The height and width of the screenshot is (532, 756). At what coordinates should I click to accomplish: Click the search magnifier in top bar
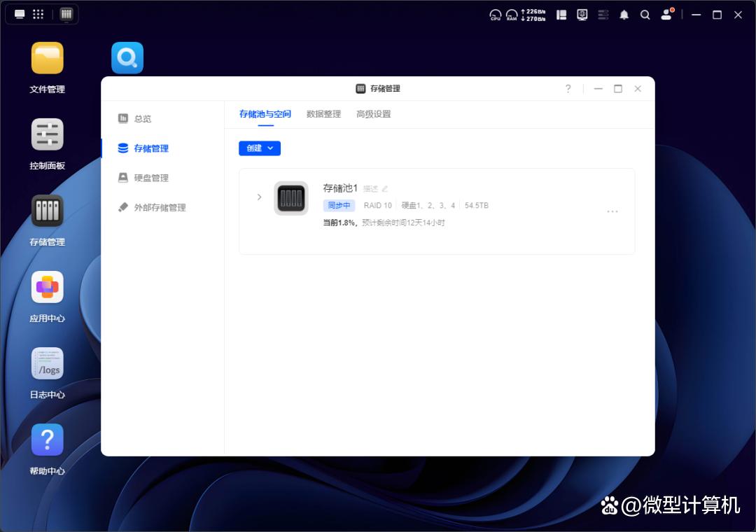pyautogui.click(x=645, y=15)
